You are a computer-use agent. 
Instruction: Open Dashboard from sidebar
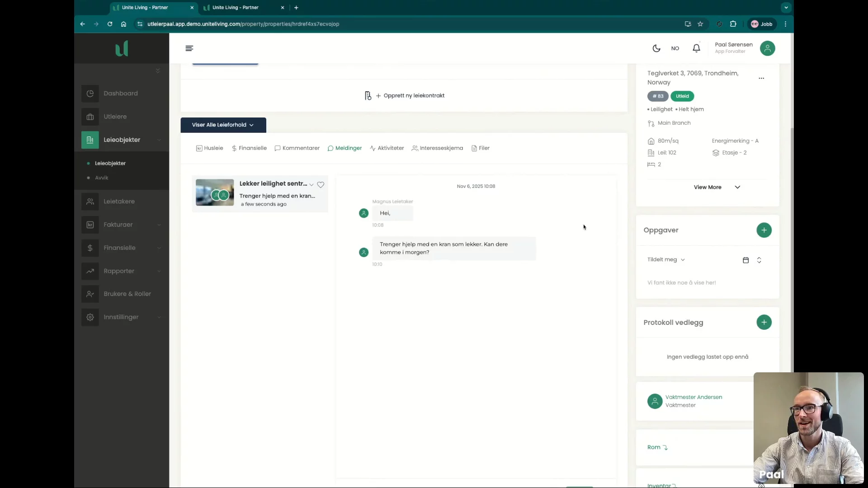coord(120,94)
